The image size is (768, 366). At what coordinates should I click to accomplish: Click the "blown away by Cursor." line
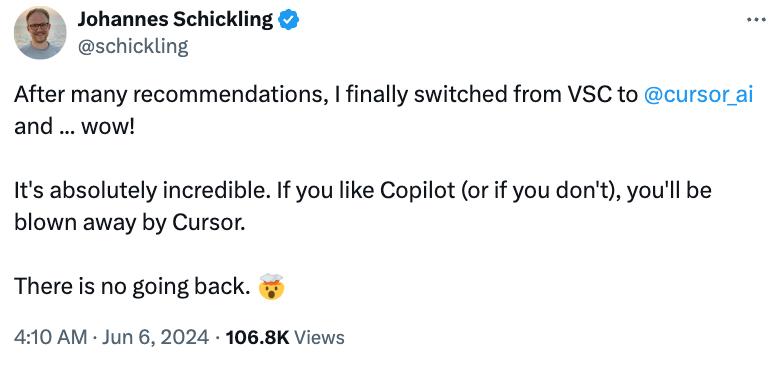click(129, 223)
